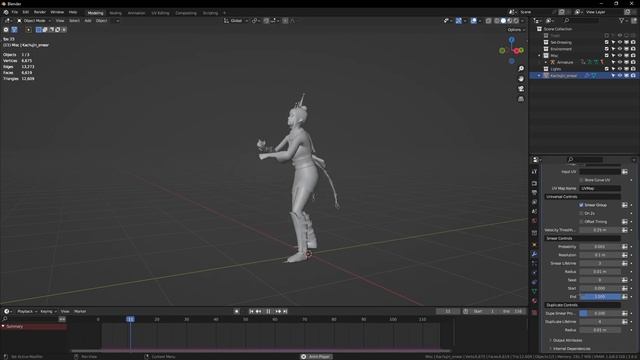Hide the Armature object eye icon

pyautogui.click(x=620, y=62)
